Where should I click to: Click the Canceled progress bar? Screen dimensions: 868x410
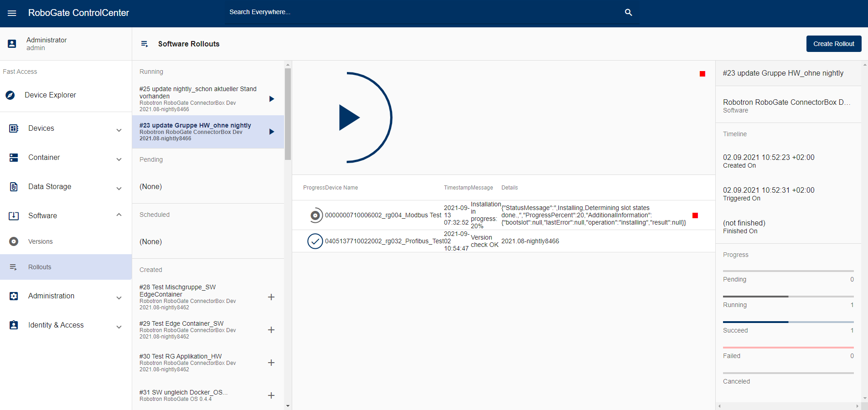click(788, 373)
